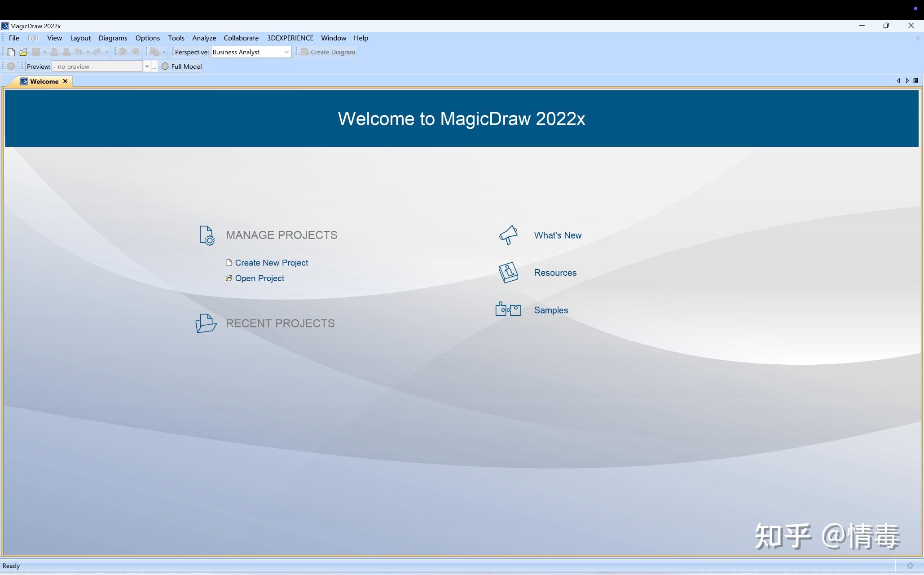Click the Recent Projects folder icon
Image resolution: width=924 pixels, height=575 pixels.
(205, 323)
